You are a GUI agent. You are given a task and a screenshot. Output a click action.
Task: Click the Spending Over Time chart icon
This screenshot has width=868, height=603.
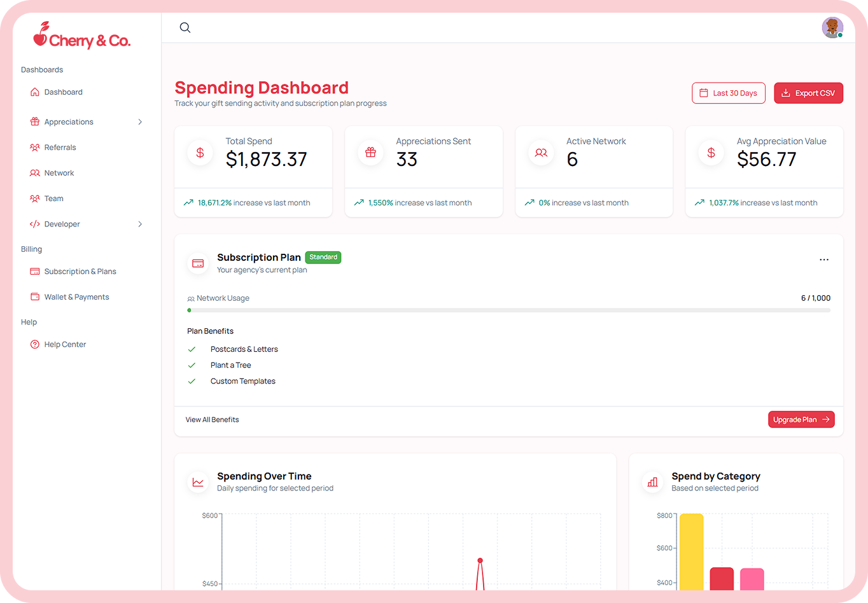(x=198, y=482)
